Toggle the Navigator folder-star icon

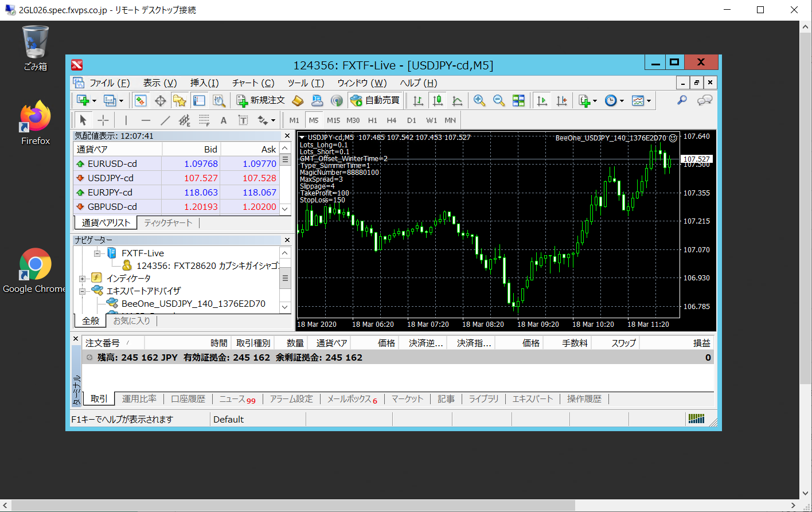[179, 100]
